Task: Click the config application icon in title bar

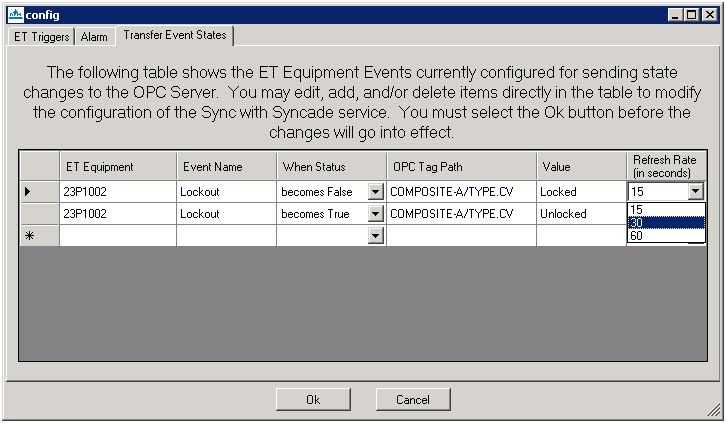Action: (15, 15)
